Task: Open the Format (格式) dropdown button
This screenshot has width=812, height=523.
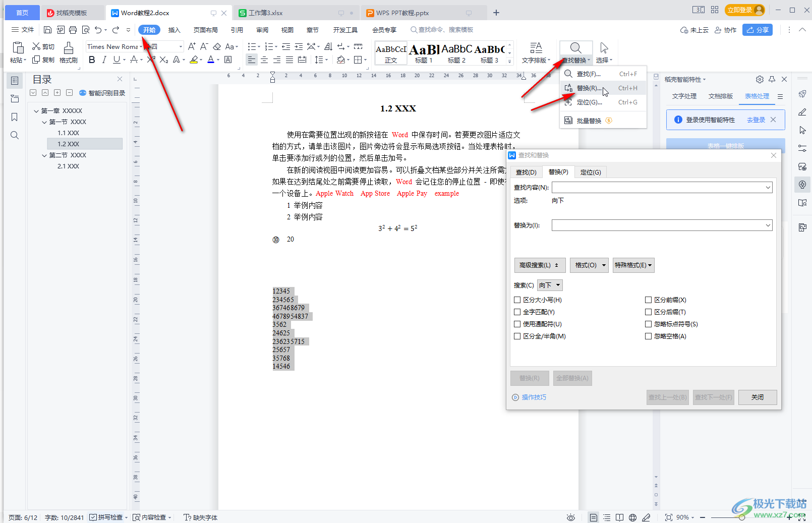Action: pyautogui.click(x=589, y=265)
